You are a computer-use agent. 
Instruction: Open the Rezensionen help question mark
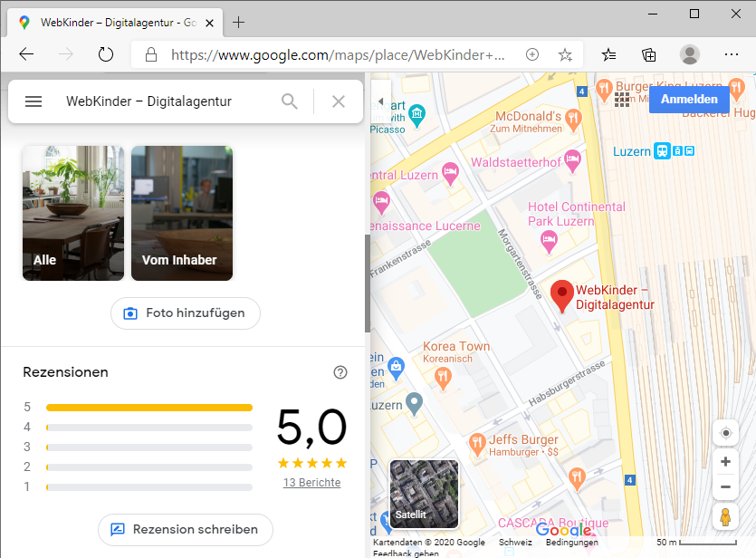340,372
